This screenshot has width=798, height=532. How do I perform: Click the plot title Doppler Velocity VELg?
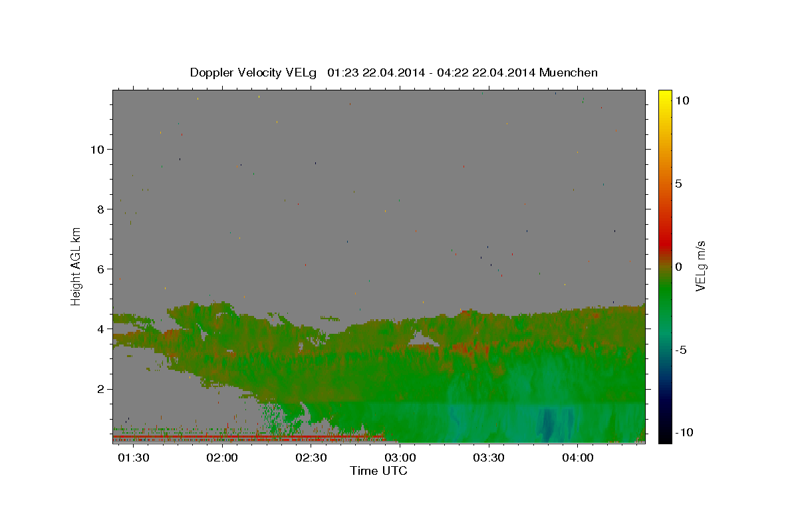click(x=253, y=72)
